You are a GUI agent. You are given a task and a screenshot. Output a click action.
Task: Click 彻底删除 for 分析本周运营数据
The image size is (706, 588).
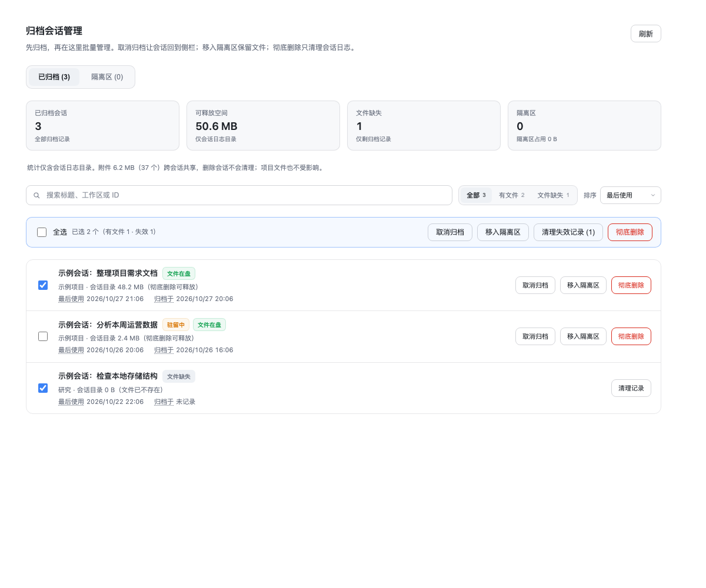point(631,336)
